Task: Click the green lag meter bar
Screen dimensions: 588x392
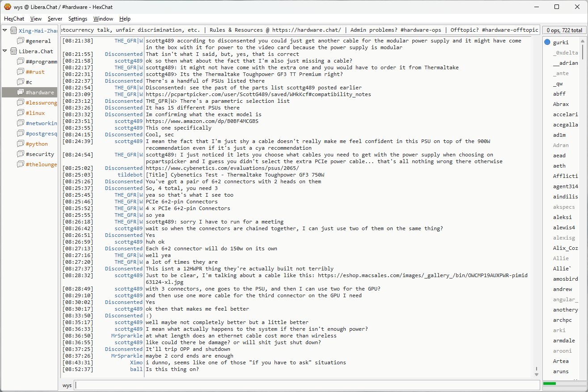Action: 549,384
